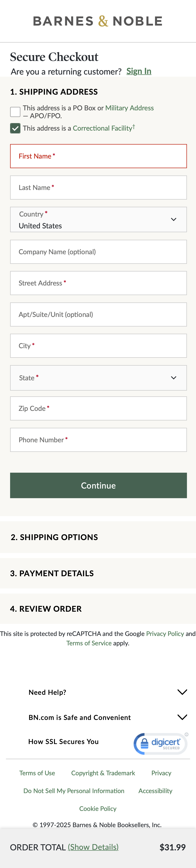Open the Military Address link
196x868 pixels.
coord(129,108)
